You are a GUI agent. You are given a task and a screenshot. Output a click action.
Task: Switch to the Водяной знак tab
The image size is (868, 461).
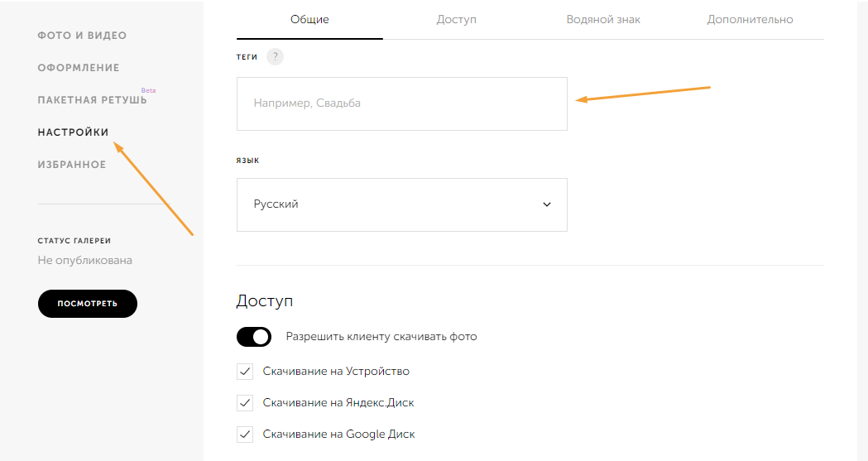pyautogui.click(x=603, y=19)
